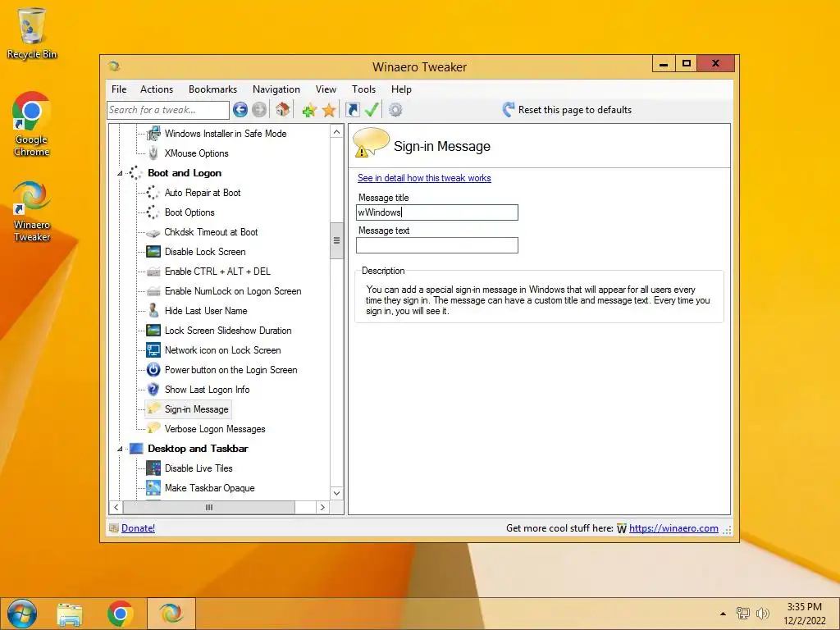Screen dimensions: 840x630
Task: Click the tree scroll down arrow
Action: 336,493
